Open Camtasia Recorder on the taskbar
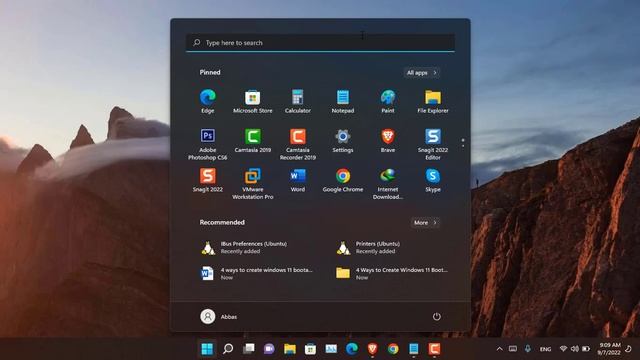The image size is (640, 360). point(434,349)
